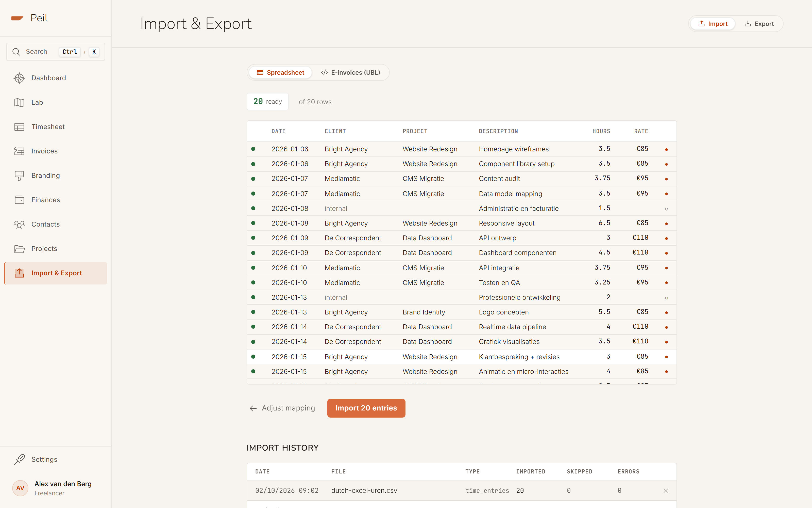The height and width of the screenshot is (508, 812).
Task: Switch to the E-invoices (UBL) tab
Action: 350,73
